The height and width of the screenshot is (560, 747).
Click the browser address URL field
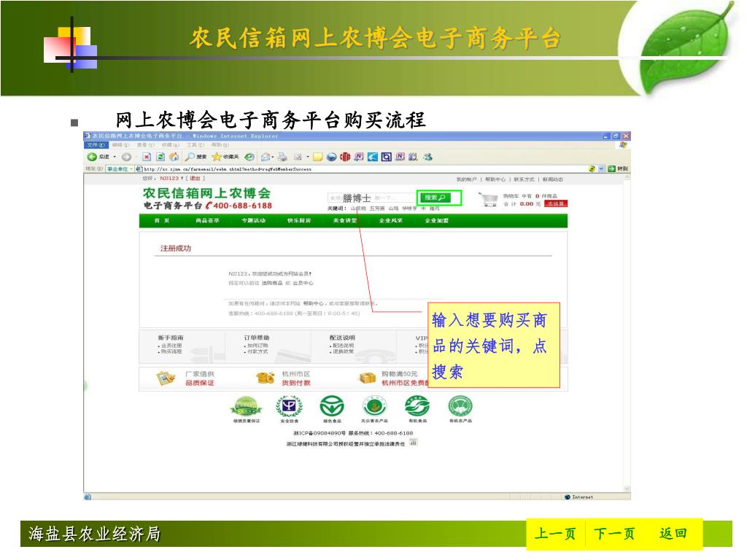click(365, 169)
